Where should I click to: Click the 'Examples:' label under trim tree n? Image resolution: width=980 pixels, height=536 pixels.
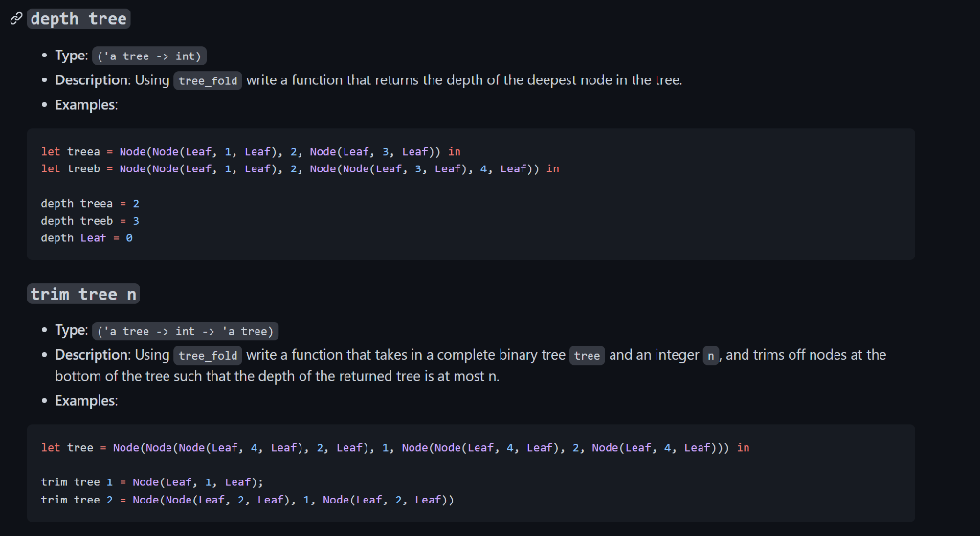click(x=86, y=400)
